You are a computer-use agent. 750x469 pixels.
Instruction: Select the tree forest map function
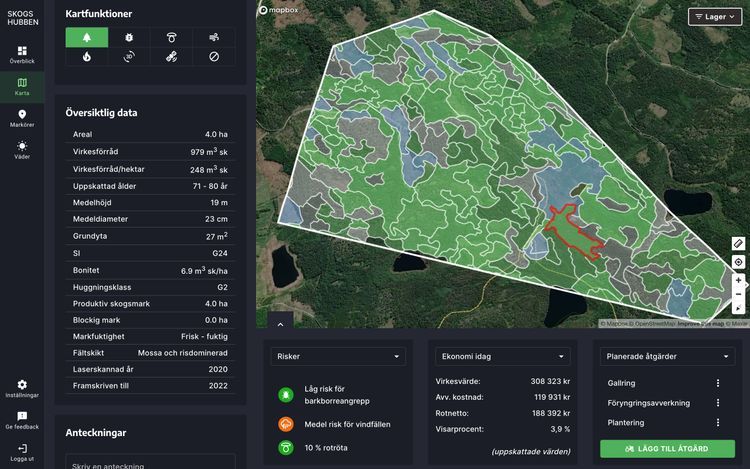[87, 37]
